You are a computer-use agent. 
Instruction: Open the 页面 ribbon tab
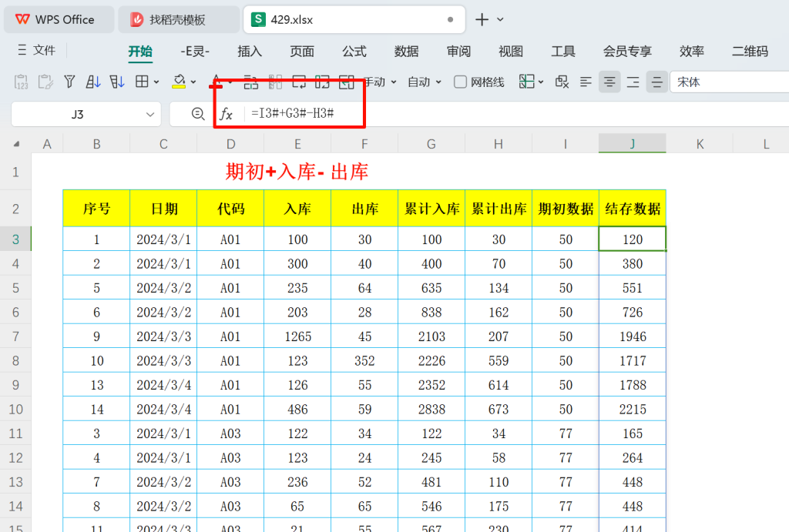click(x=302, y=52)
